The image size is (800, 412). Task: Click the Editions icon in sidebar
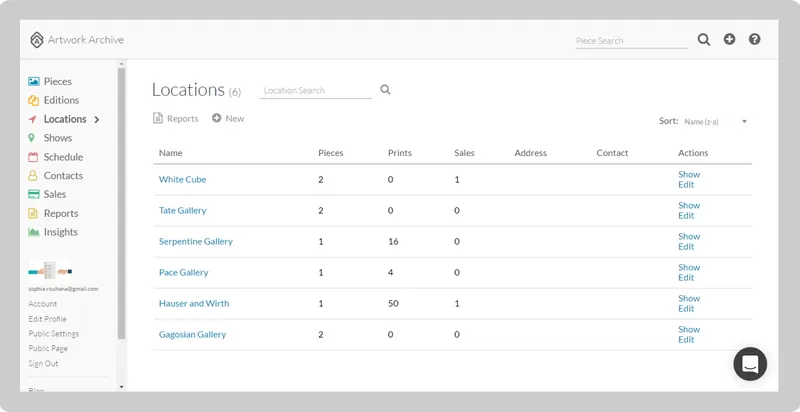[34, 100]
